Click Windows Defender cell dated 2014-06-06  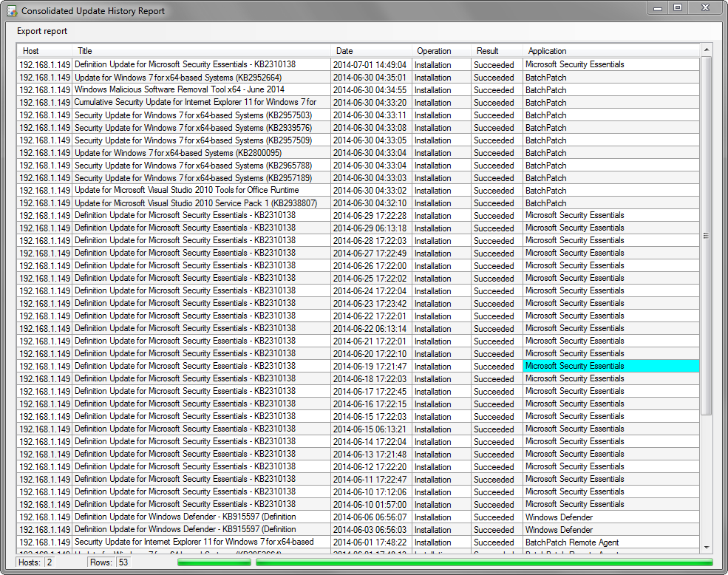611,517
